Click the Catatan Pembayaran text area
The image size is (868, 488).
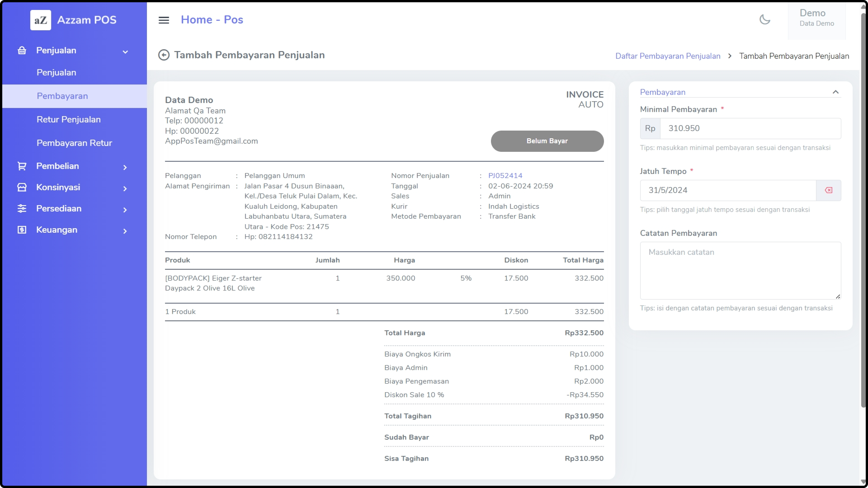(x=740, y=270)
